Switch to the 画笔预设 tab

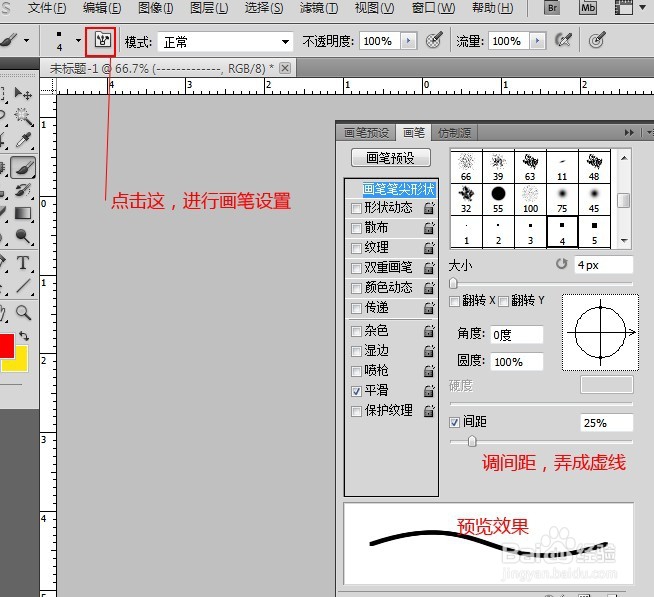[367, 133]
